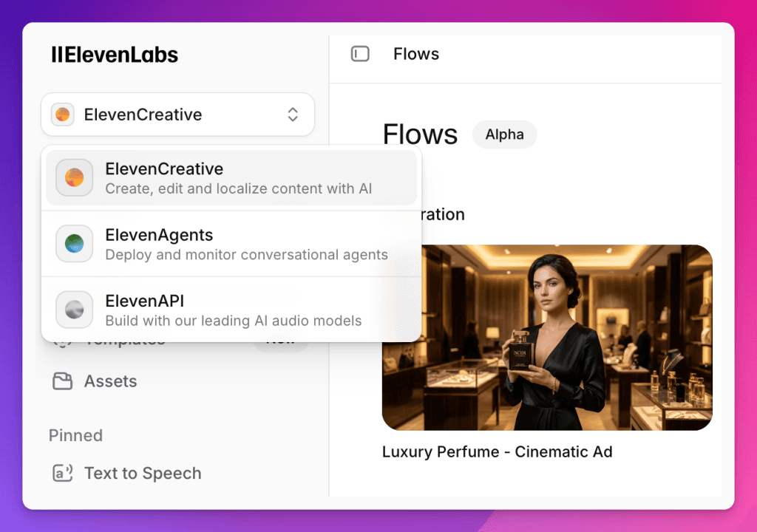757x532 pixels.
Task: Click the Assets folder icon
Action: tap(63, 381)
